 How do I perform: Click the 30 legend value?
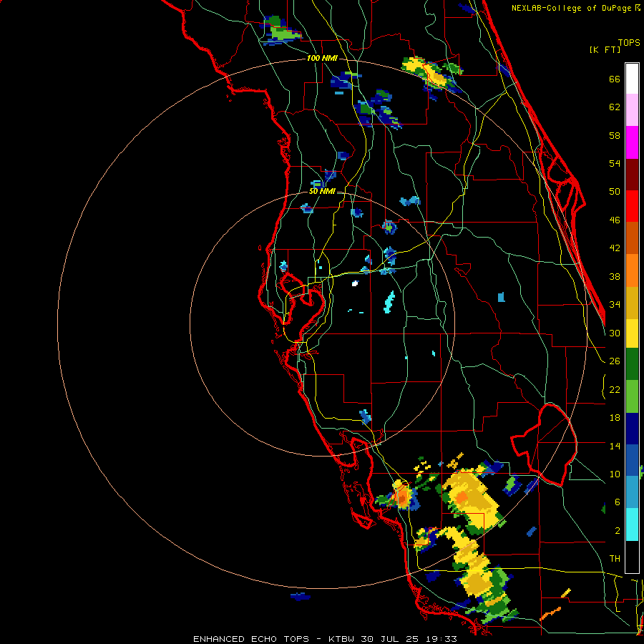(615, 333)
